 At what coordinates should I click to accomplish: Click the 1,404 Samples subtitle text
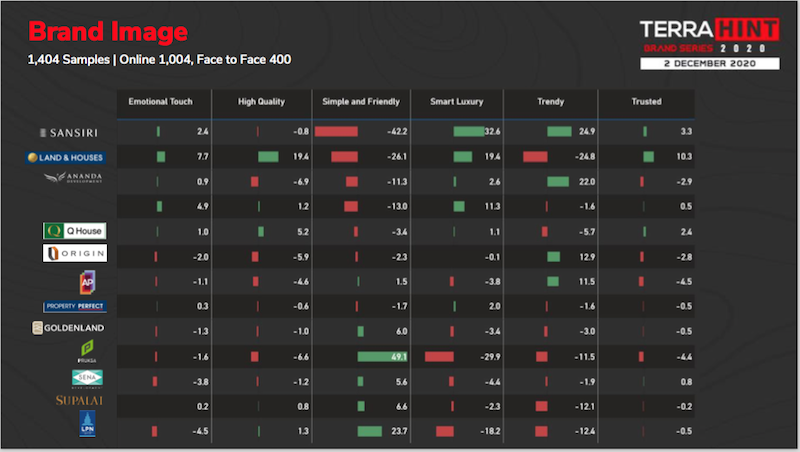159,60
